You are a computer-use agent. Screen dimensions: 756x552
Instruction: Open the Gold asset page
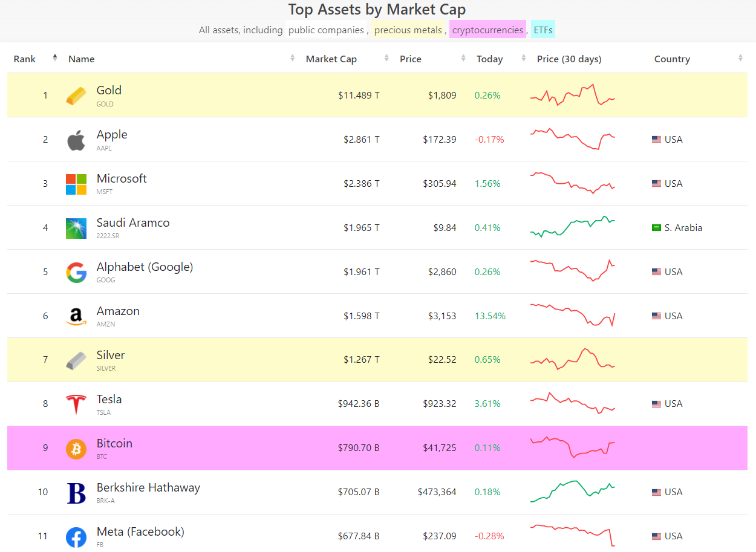[109, 91]
